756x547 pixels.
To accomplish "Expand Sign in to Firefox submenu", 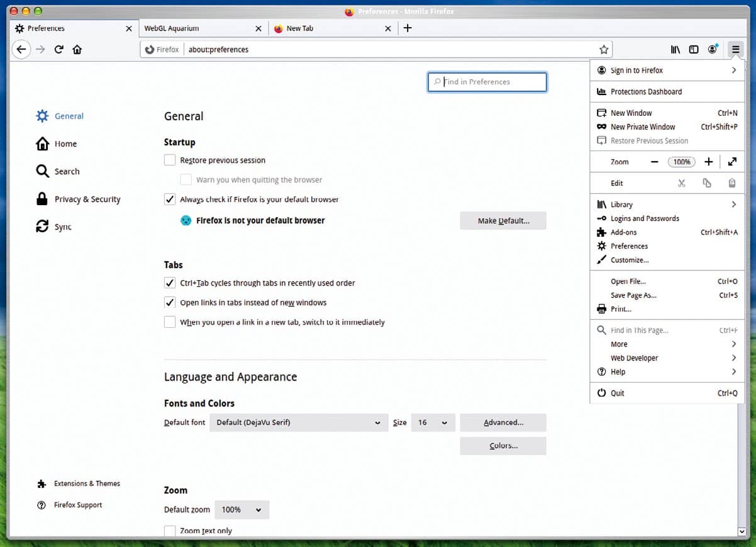I will point(667,70).
